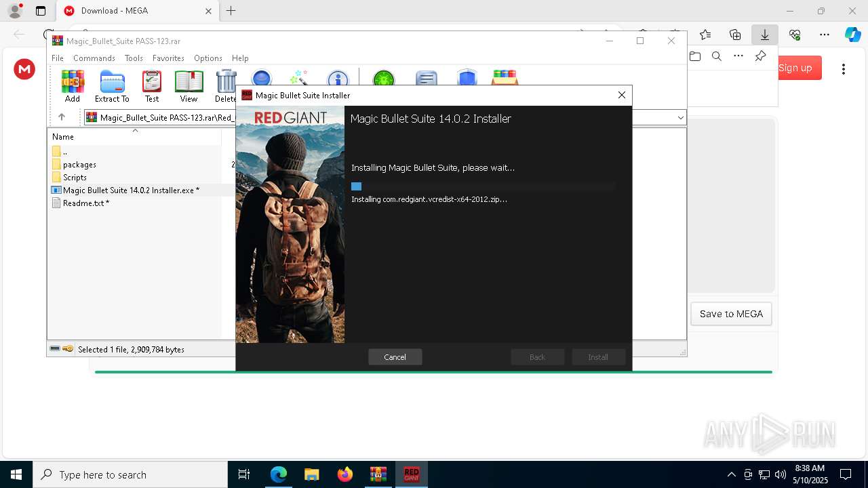868x488 pixels.
Task: Open downloads folder icon in Edge panel
Action: pos(695,56)
